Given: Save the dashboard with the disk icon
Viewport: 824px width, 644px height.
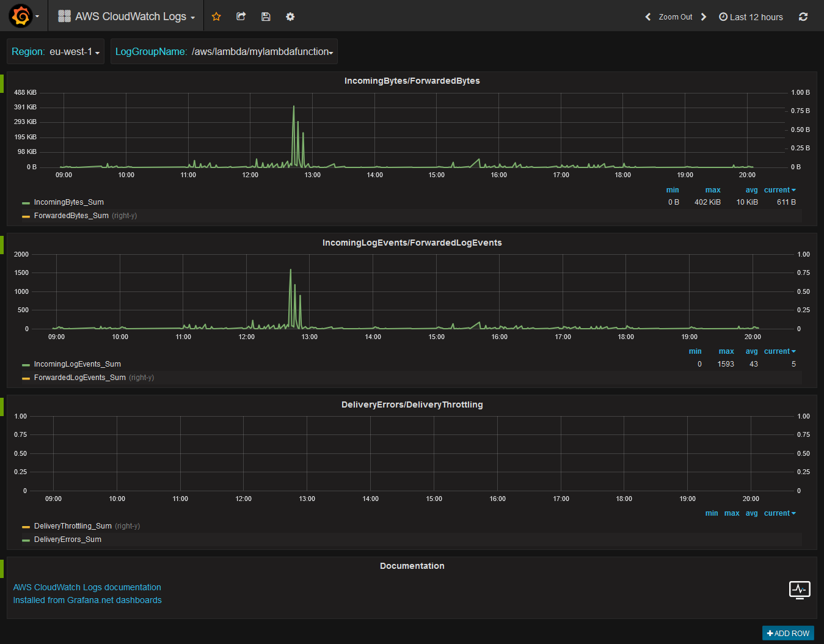Looking at the screenshot, I should 266,16.
